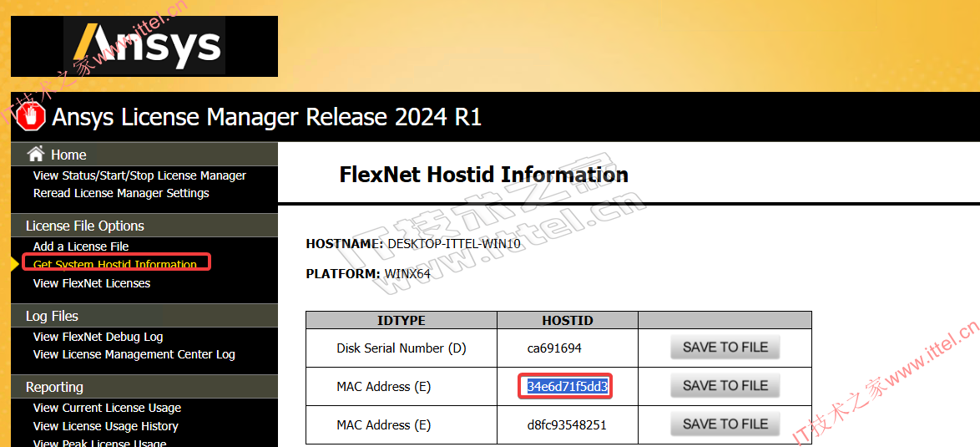Image resolution: width=980 pixels, height=447 pixels.
Task: Click the HOSTID column header
Action: (x=568, y=321)
